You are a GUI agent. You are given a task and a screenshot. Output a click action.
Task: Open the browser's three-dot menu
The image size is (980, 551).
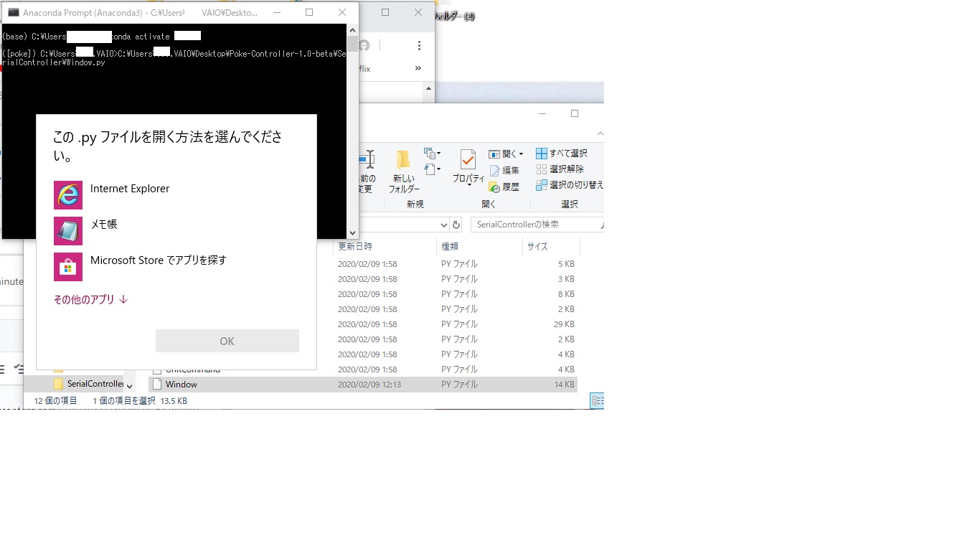click(x=419, y=44)
